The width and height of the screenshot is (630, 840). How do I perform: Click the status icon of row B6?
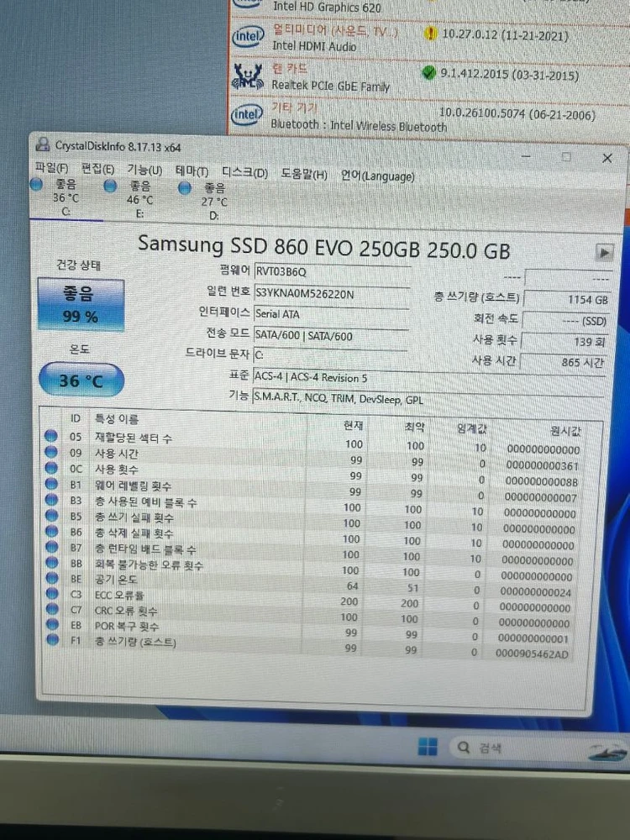tap(51, 531)
